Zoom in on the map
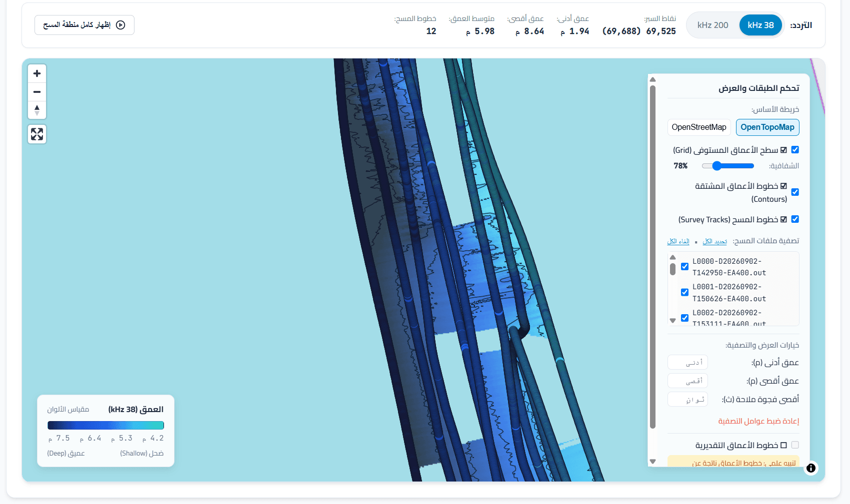850x504 pixels. (x=37, y=73)
